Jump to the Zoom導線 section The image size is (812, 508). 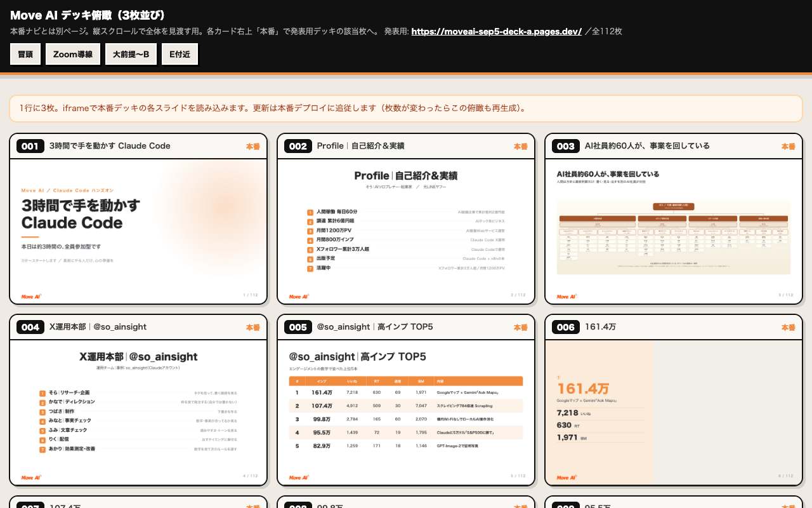coord(73,55)
